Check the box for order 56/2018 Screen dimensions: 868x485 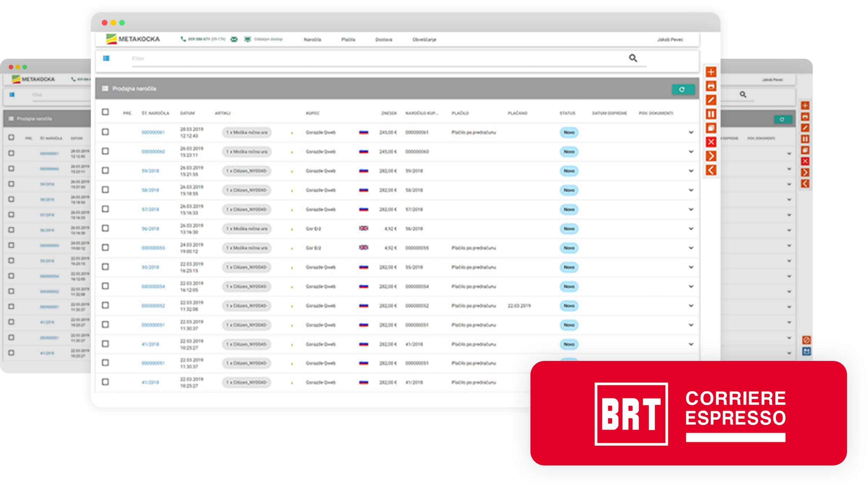105,228
